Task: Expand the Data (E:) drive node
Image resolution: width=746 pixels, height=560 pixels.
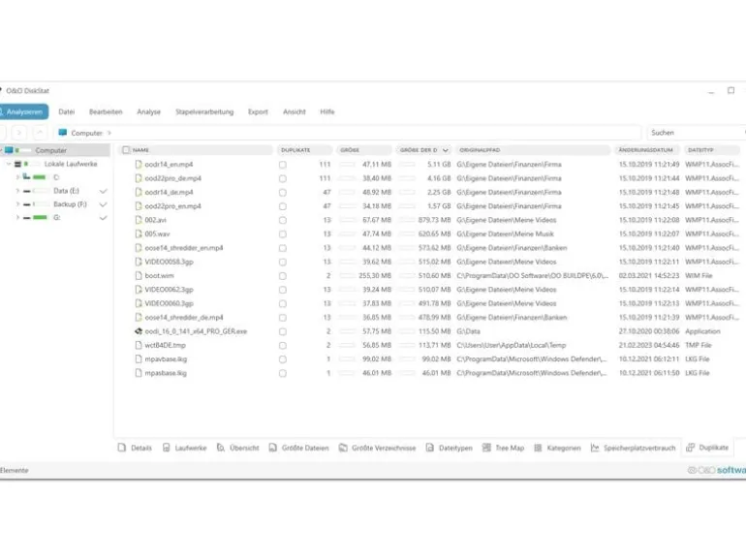Action: pos(17,191)
